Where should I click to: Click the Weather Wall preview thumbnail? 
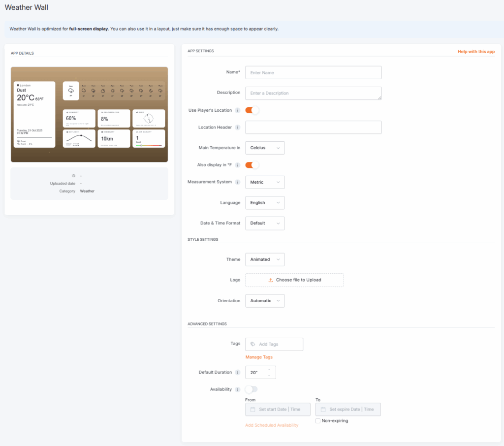(89, 114)
